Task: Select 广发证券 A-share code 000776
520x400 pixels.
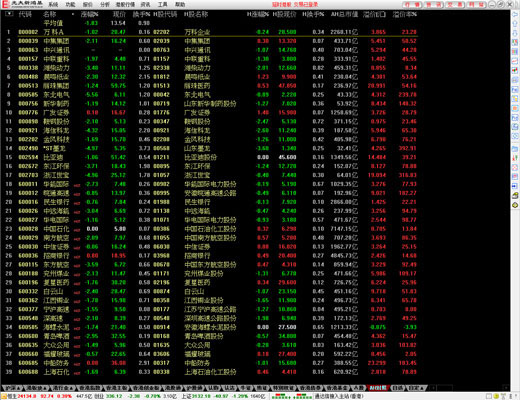Action: pos(28,113)
